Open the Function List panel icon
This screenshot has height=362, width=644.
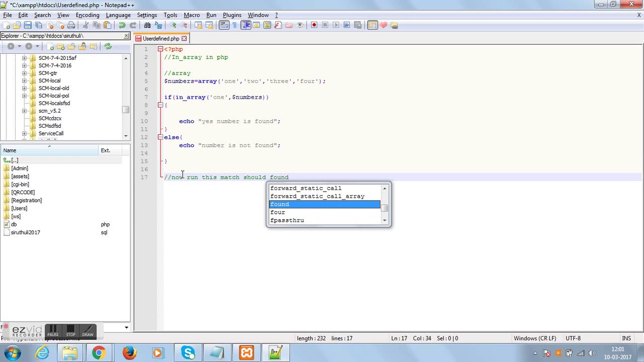pos(278,25)
